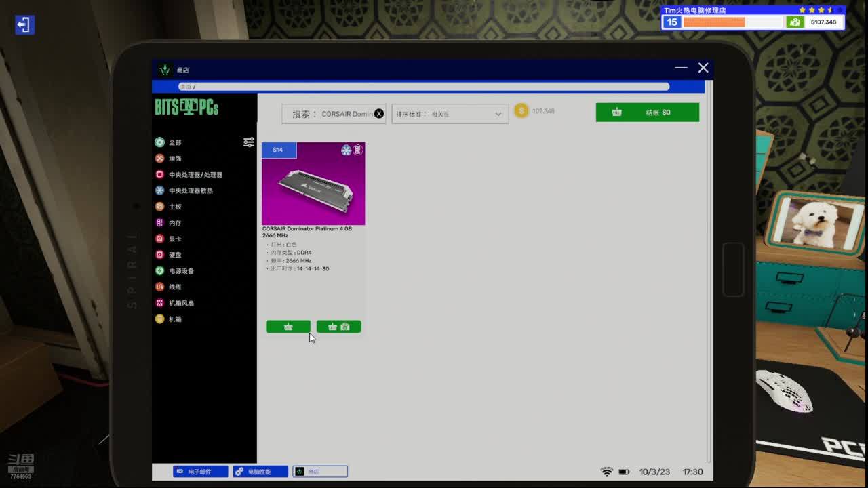The image size is (868, 488).
Task: Clear the search with the X icon
Action: [x=379, y=114]
